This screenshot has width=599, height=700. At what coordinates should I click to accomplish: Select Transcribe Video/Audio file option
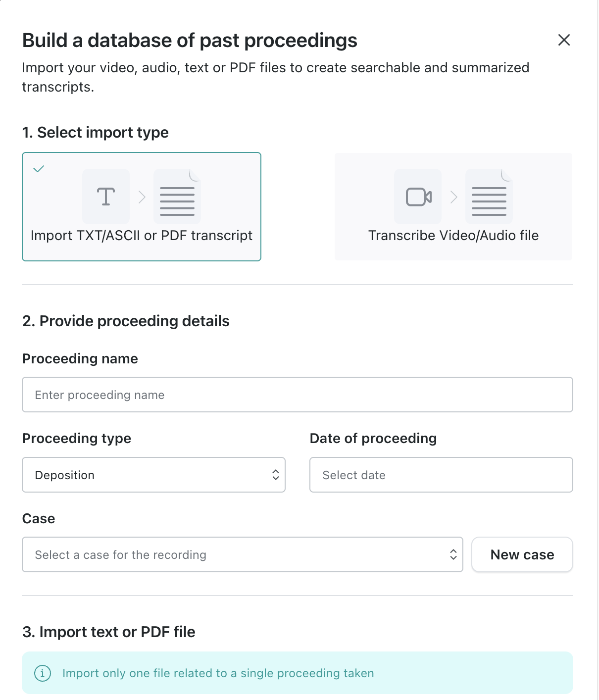(x=453, y=236)
